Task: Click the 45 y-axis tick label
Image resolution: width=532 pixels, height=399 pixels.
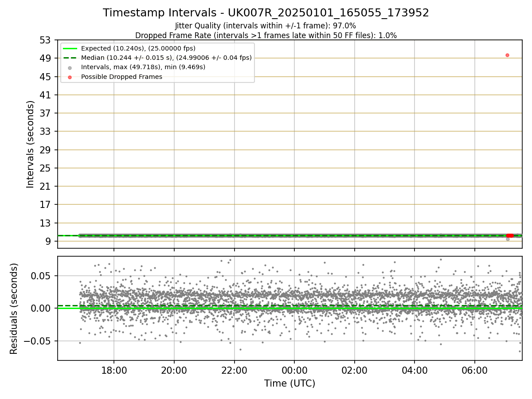Action: click(46, 77)
